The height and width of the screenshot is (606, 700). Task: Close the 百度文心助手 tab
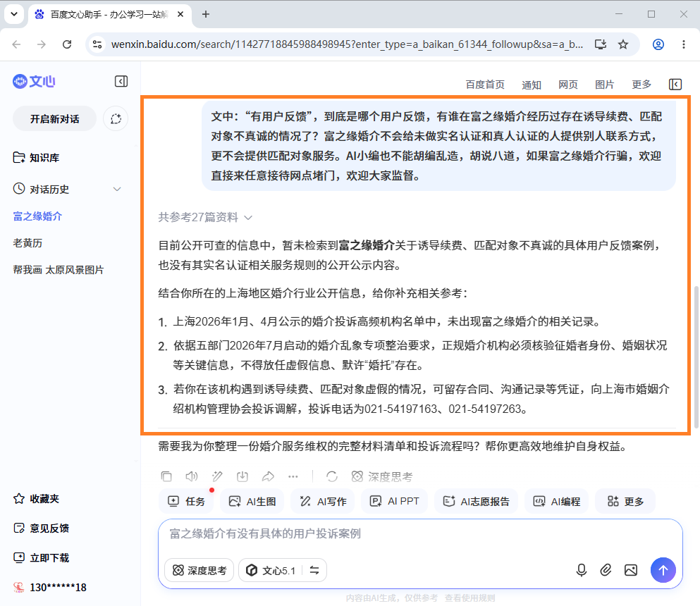coord(180,14)
